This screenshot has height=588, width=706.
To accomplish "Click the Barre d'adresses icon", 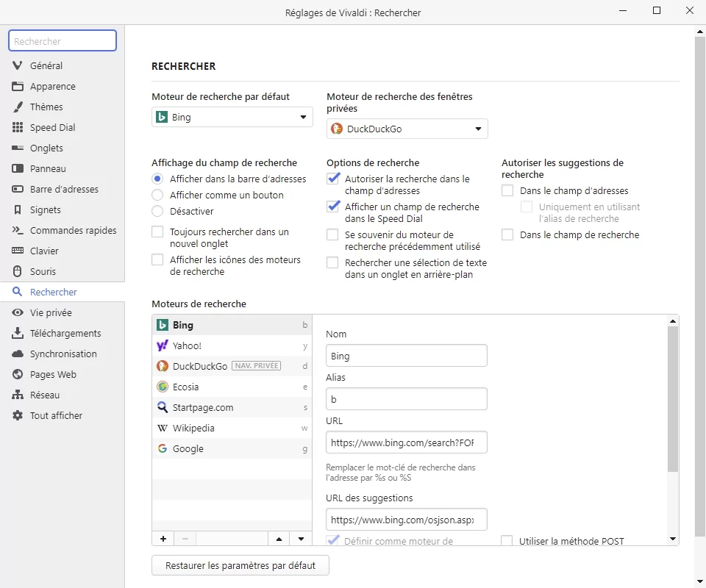I will click(x=17, y=190).
